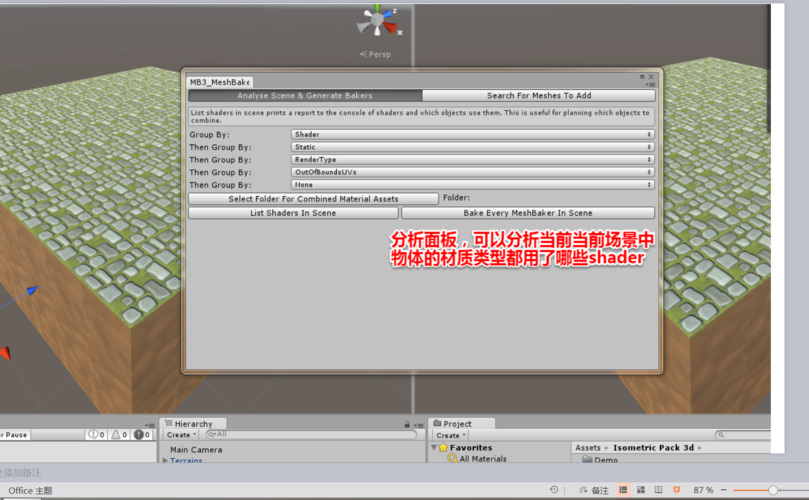Open the Then Group By None dropdown
The height and width of the screenshot is (500, 809).
[x=473, y=185]
